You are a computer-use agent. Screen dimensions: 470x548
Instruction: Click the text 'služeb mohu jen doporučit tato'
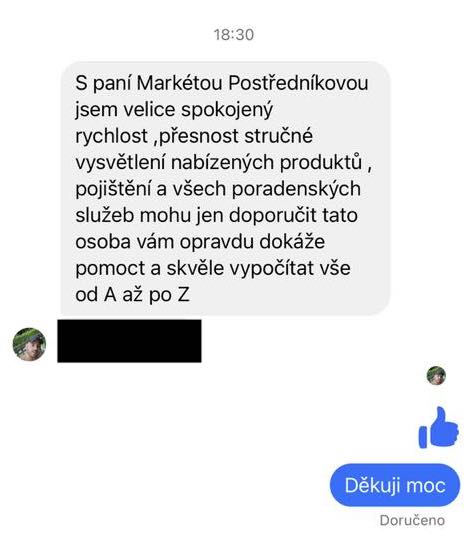click(216, 215)
